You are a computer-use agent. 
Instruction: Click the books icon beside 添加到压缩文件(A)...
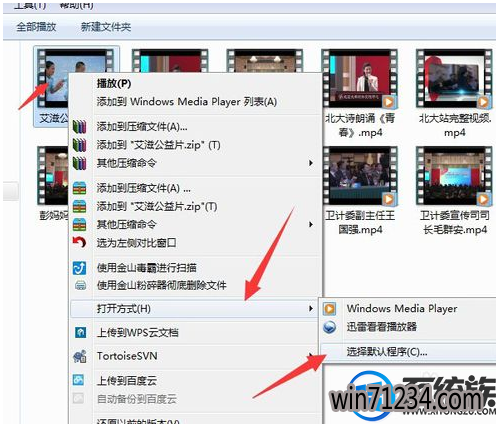click(x=79, y=127)
